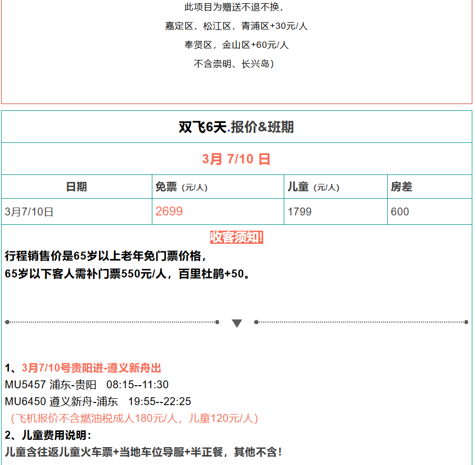Click the 奉贤区，金山区+60元/人 line
The image size is (476, 465).
[x=236, y=45]
